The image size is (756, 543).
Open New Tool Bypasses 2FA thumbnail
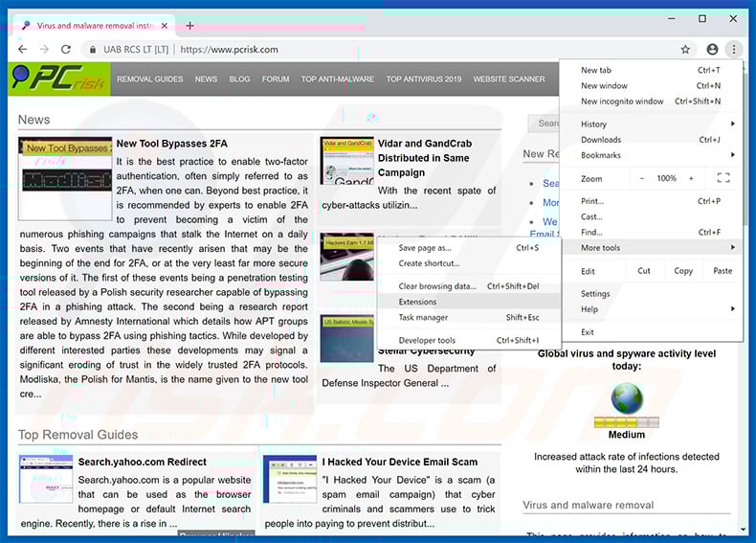point(65,178)
